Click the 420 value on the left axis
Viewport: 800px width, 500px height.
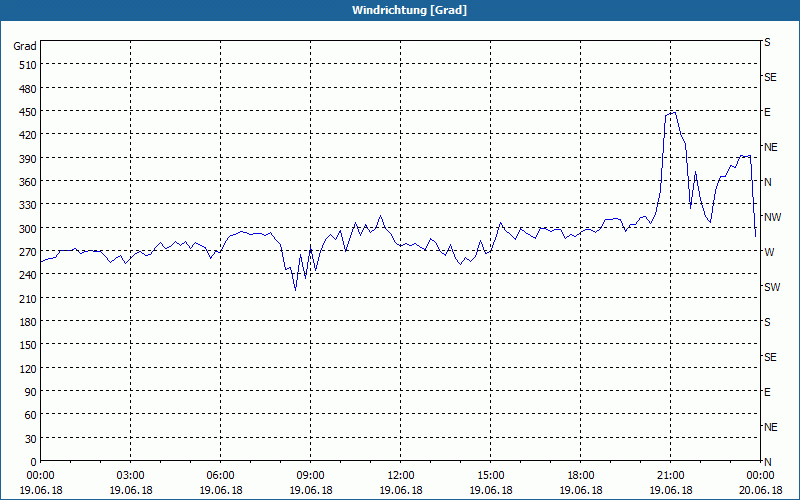point(29,135)
